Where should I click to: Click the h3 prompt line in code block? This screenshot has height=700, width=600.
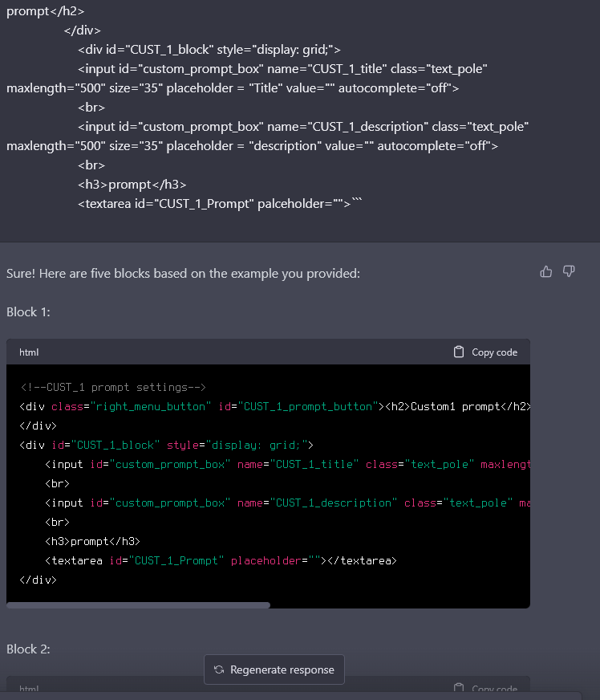tap(93, 541)
